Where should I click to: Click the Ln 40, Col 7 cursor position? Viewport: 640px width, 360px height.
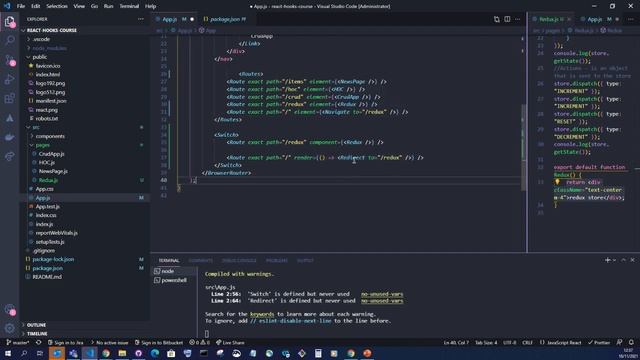456,342
